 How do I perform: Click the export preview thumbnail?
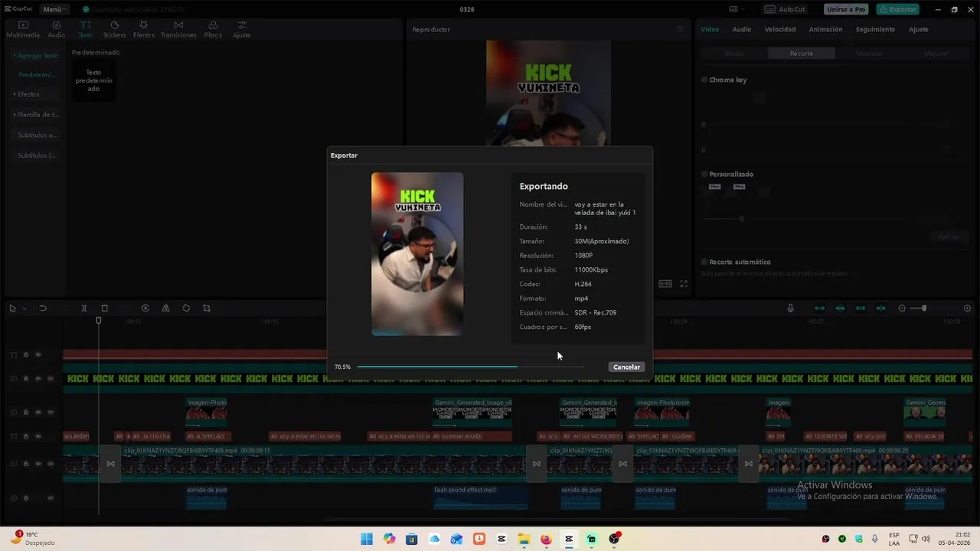(x=417, y=254)
